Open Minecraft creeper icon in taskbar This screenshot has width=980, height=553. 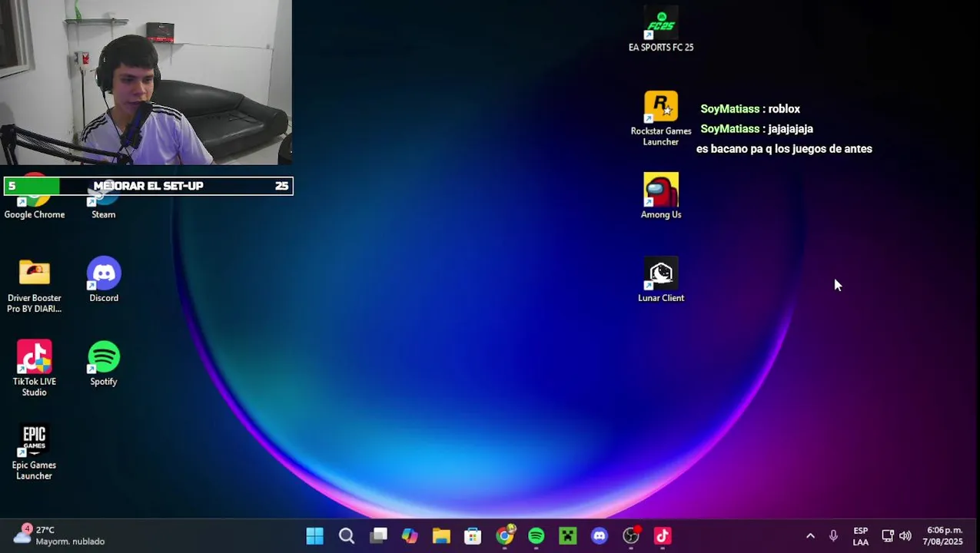coord(568,536)
